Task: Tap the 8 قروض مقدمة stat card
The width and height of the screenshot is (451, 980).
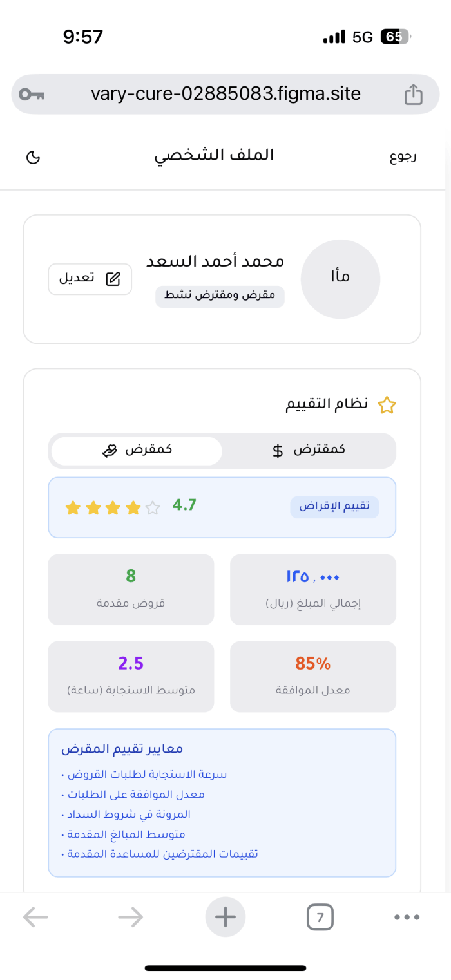Action: pyautogui.click(x=131, y=589)
